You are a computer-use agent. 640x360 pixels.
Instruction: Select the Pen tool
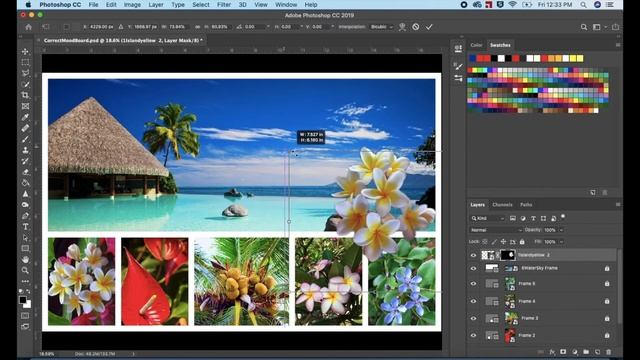(25, 216)
